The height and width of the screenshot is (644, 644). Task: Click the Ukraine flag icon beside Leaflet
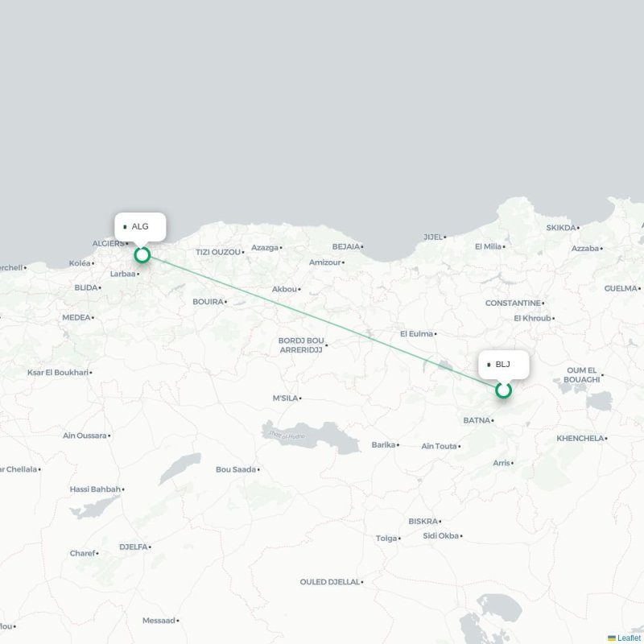coord(612,638)
